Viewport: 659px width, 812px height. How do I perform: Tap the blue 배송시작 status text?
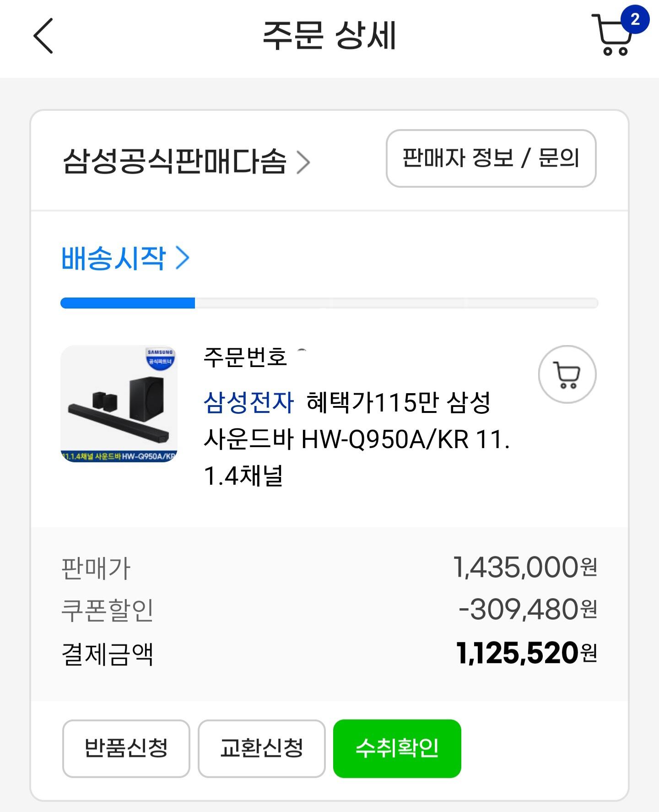tap(113, 258)
